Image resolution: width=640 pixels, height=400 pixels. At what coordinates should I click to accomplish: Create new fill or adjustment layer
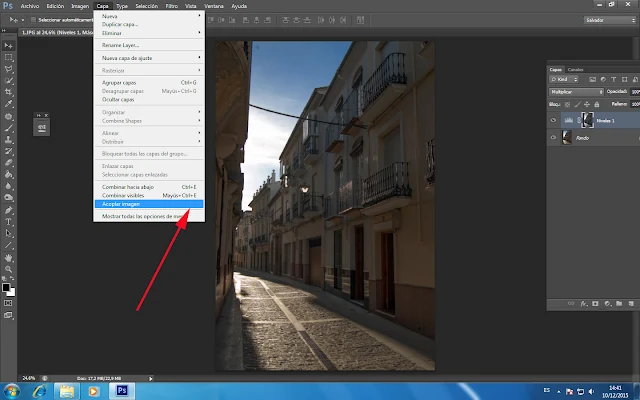pos(607,304)
